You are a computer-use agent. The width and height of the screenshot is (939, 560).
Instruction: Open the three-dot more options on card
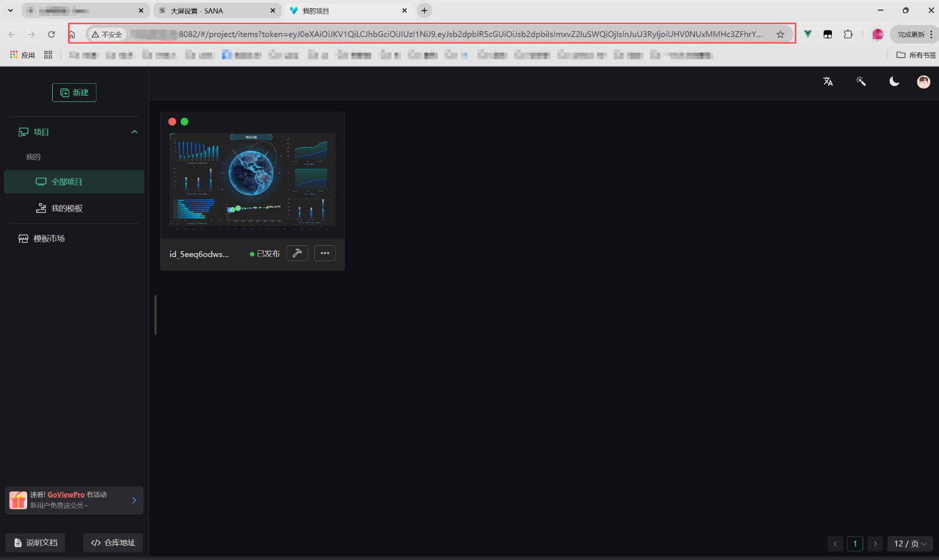[x=325, y=253]
